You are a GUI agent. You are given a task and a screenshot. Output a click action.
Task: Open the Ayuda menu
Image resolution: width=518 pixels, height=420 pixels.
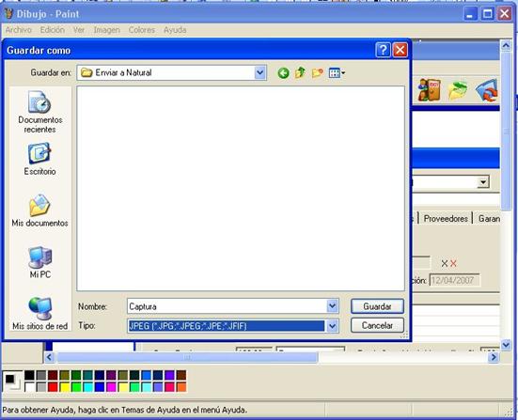click(175, 30)
